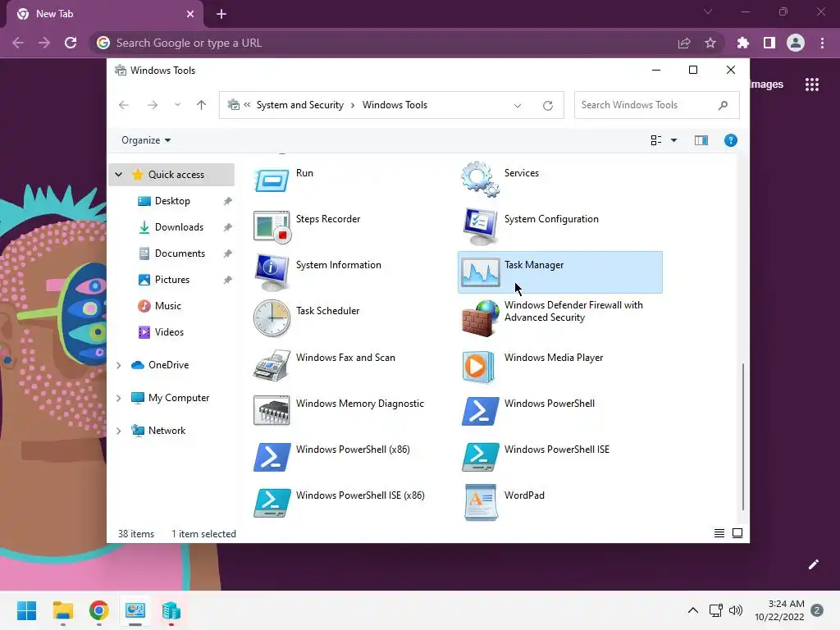The width and height of the screenshot is (840, 630).
Task: Expand the My Computer tree node
Action: click(119, 398)
